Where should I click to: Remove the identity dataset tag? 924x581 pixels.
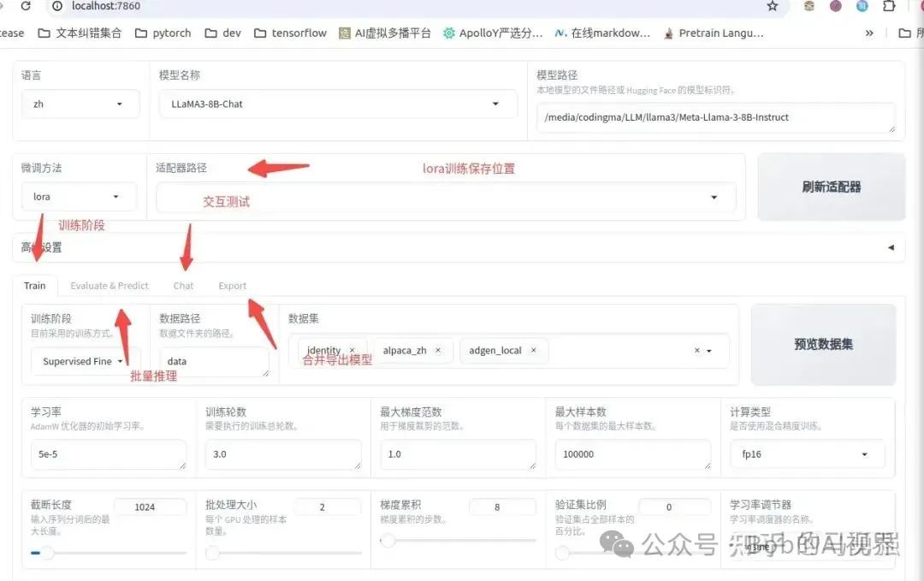point(352,350)
